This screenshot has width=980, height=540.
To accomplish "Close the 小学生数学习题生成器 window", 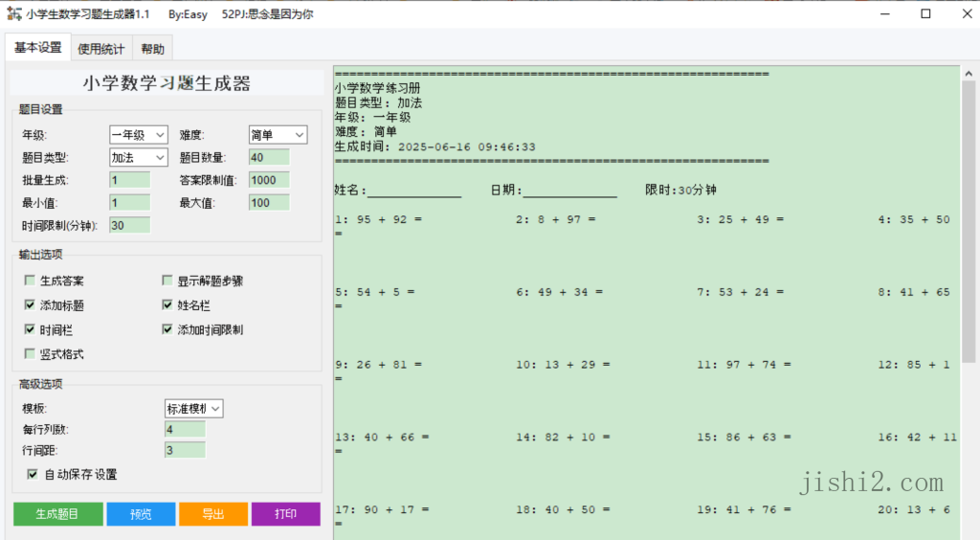I will point(967,13).
